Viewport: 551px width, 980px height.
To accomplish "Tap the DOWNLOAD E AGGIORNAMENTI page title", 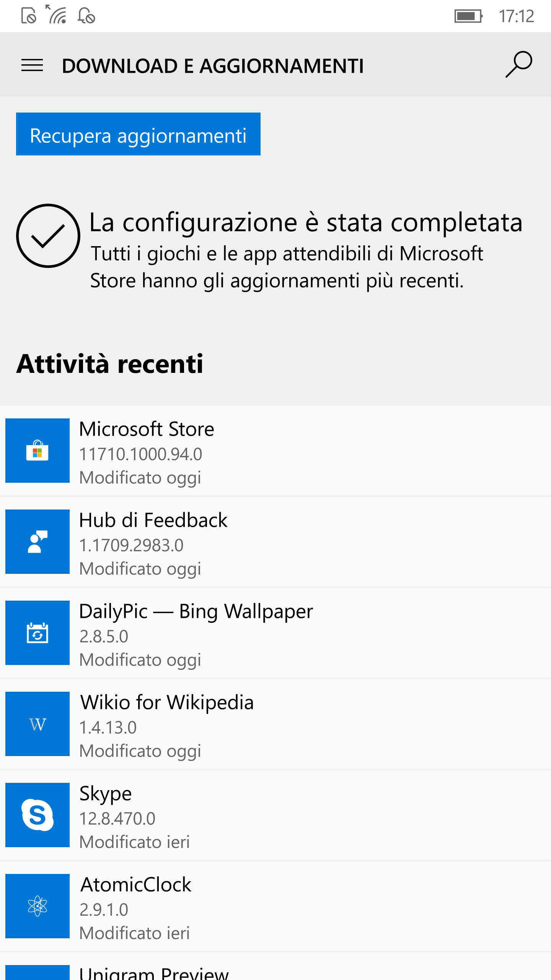I will (213, 66).
